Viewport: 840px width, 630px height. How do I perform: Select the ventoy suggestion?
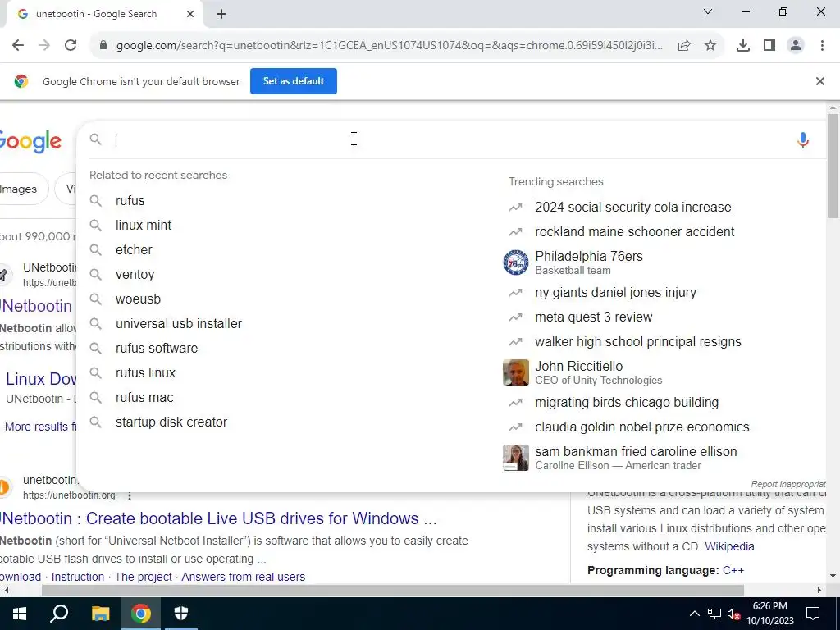135,274
